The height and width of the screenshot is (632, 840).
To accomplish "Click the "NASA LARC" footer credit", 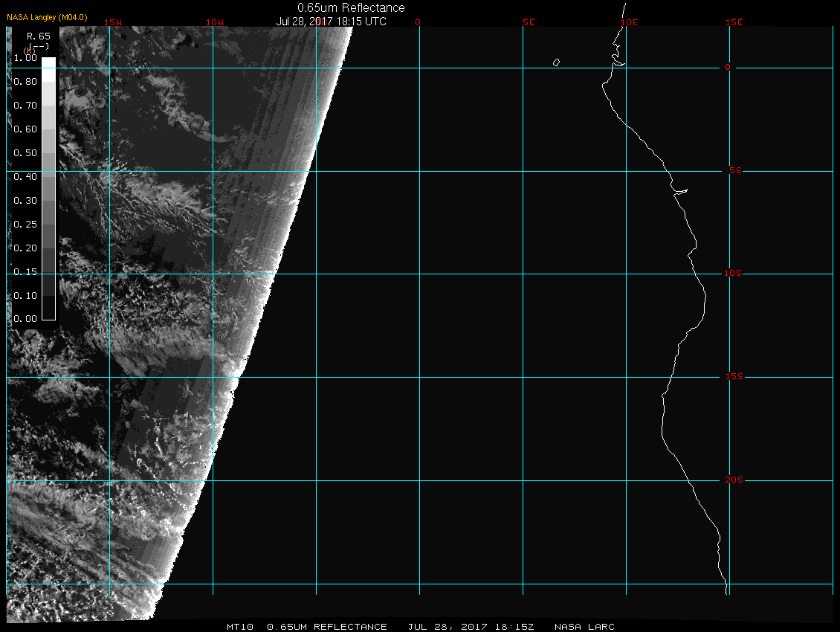I will pyautogui.click(x=584, y=627).
